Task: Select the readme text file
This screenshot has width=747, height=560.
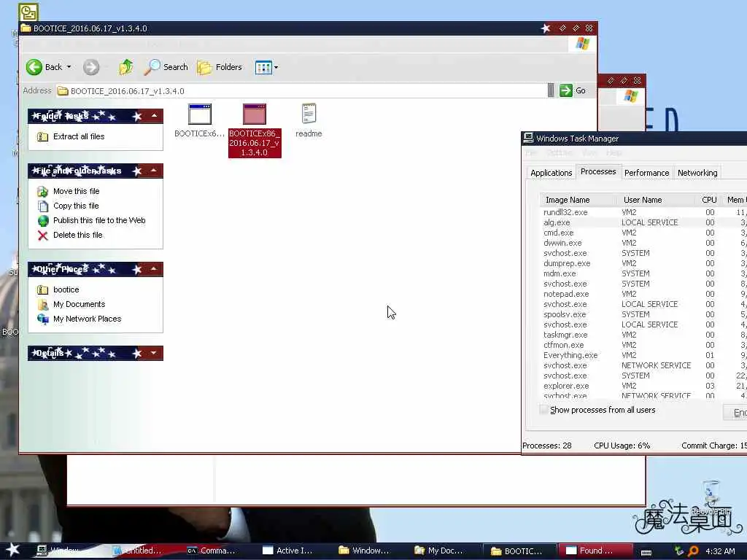Action: [309, 121]
